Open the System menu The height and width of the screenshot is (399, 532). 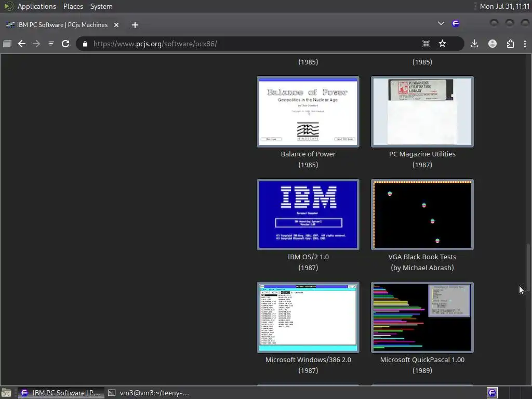(x=101, y=6)
